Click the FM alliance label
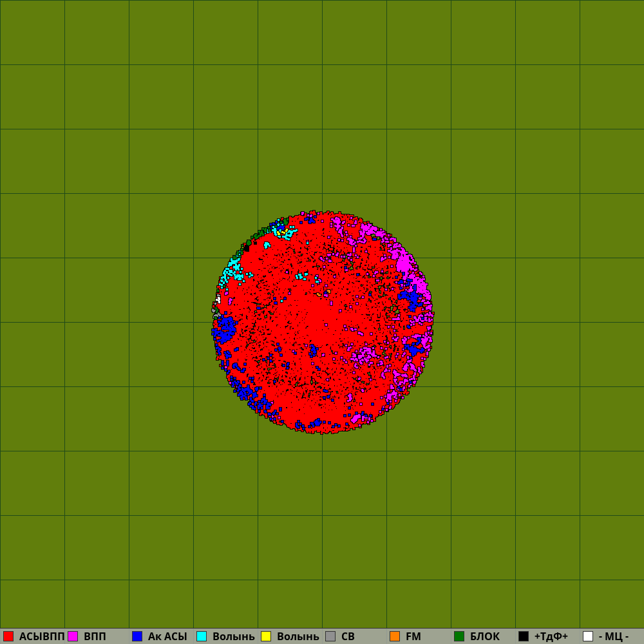This screenshot has height=644, width=644. [413, 637]
